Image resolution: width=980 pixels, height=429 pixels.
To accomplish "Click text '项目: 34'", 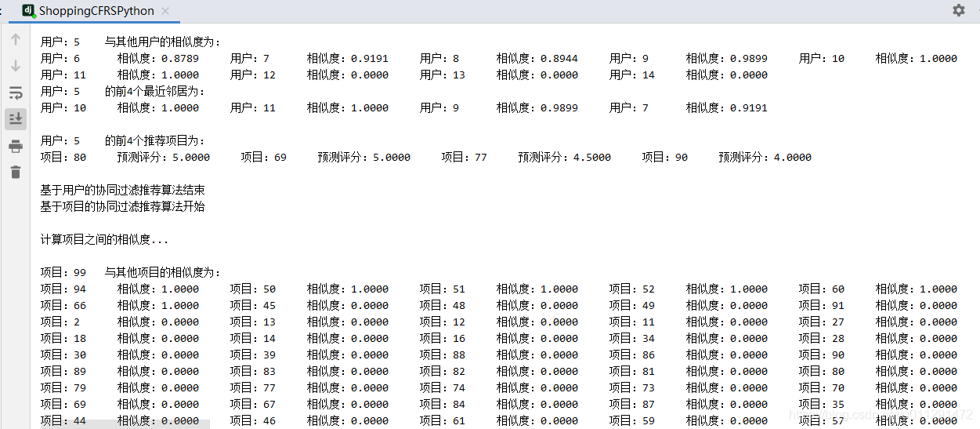I will point(632,338).
